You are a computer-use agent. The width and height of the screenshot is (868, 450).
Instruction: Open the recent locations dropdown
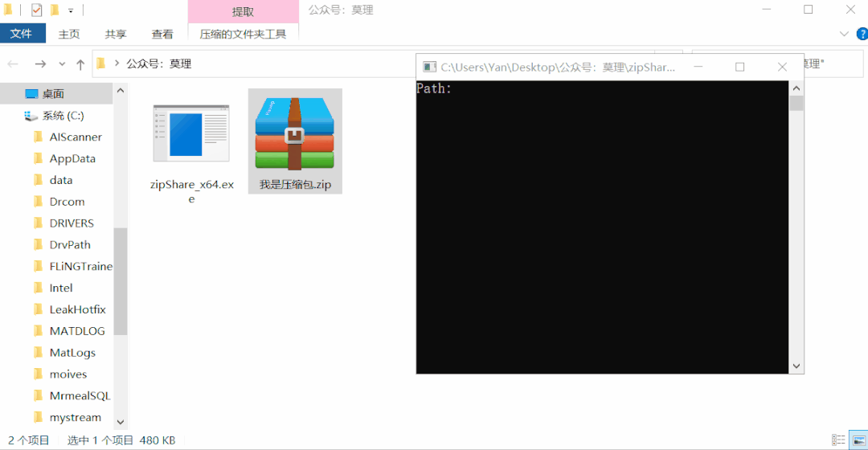point(62,64)
